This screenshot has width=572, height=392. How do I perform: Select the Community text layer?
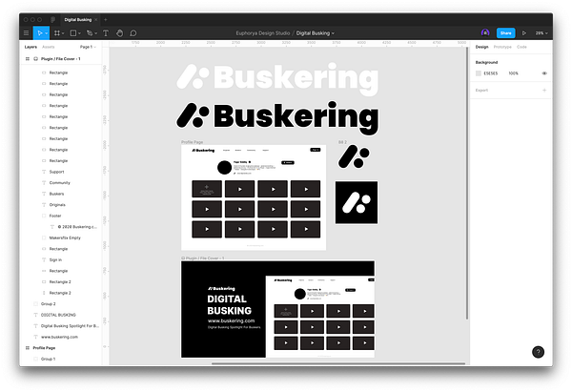59,183
